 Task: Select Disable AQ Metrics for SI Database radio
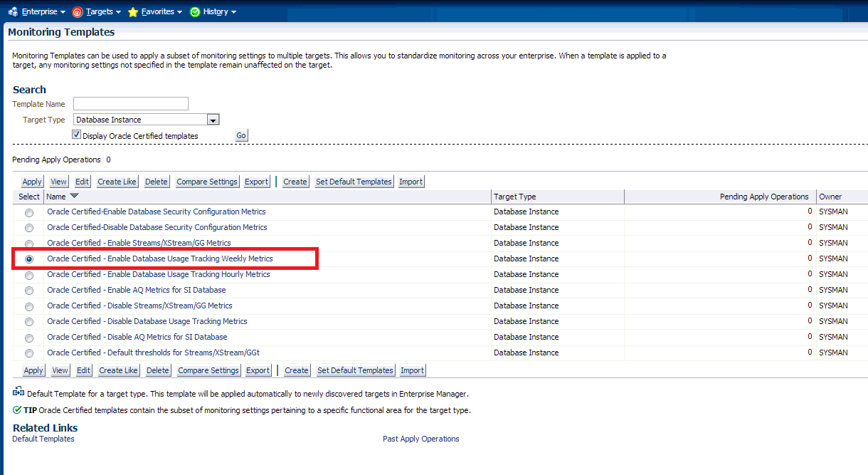[x=29, y=338]
